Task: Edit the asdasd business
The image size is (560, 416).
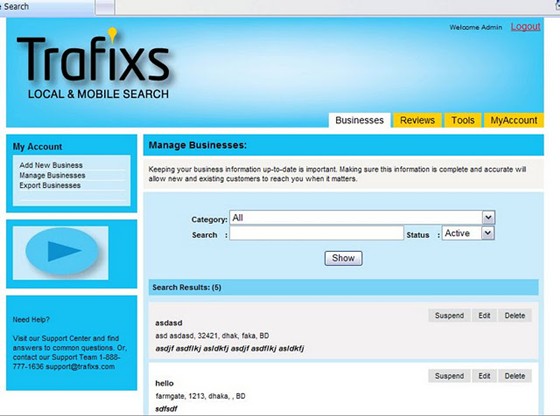Action: (x=484, y=316)
